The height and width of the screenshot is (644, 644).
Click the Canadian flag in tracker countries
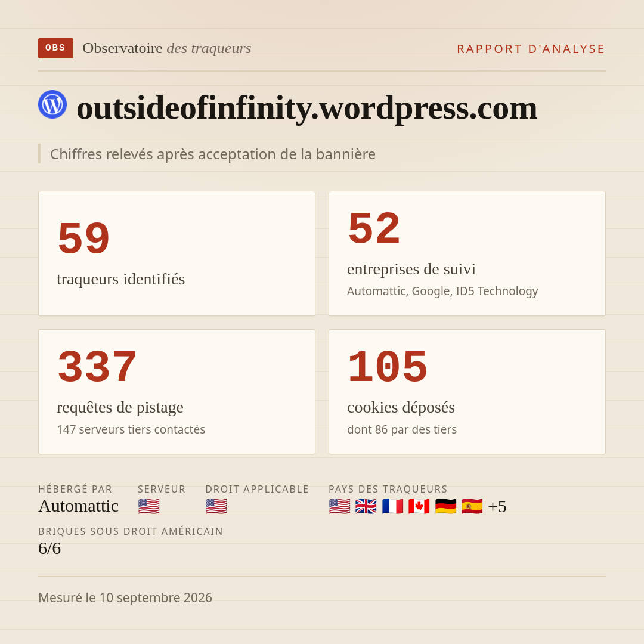point(419,506)
